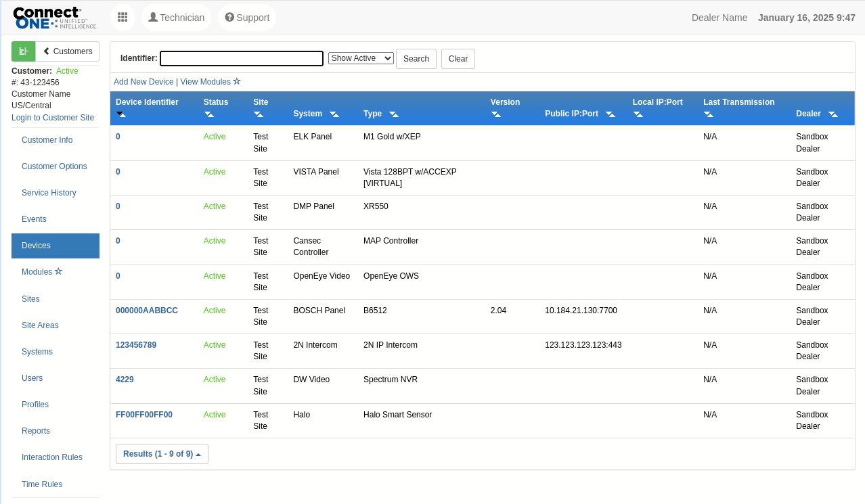Click the Connect ONE logo
The image size is (865, 504).
point(55,18)
